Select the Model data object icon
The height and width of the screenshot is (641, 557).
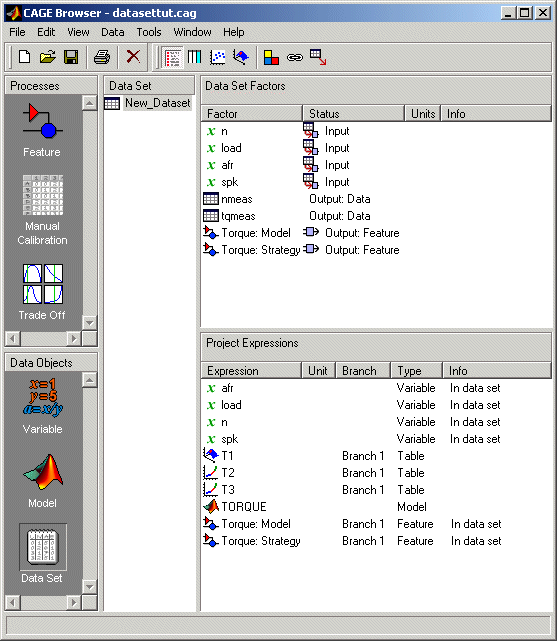click(43, 471)
